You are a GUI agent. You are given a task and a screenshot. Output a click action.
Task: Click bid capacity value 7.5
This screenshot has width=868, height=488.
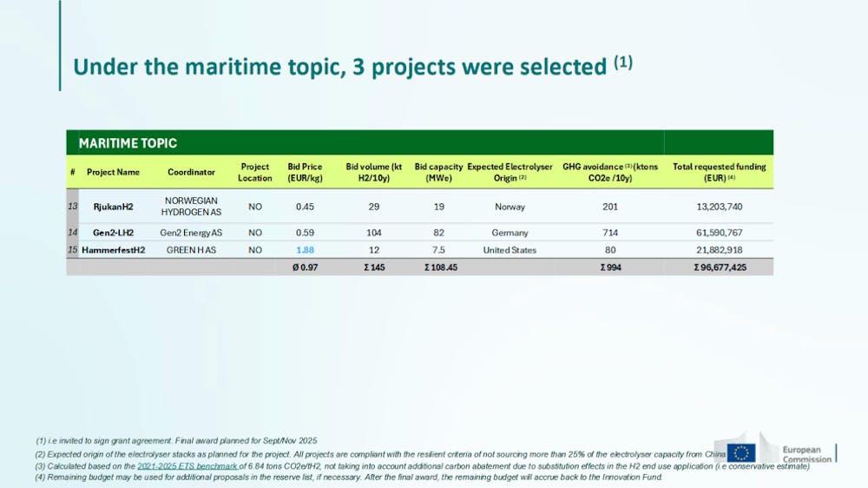click(x=438, y=250)
